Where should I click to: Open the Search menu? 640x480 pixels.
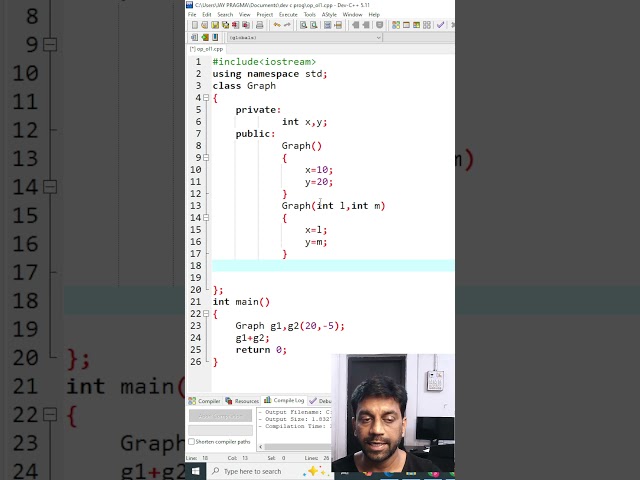tap(225, 14)
